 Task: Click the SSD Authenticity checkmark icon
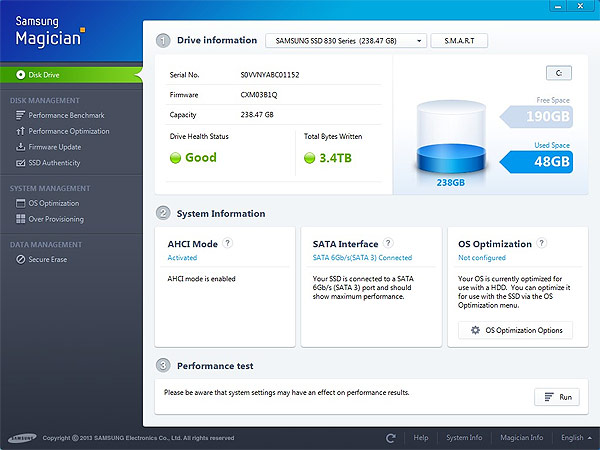[20, 163]
